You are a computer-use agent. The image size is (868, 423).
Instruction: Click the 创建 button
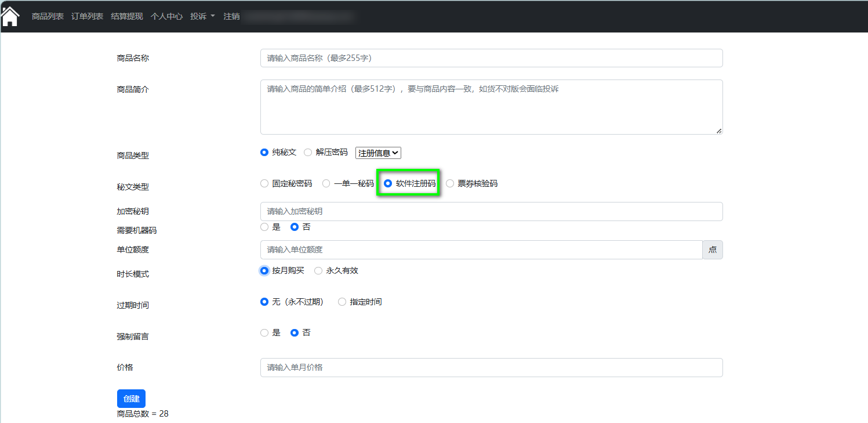(131, 399)
